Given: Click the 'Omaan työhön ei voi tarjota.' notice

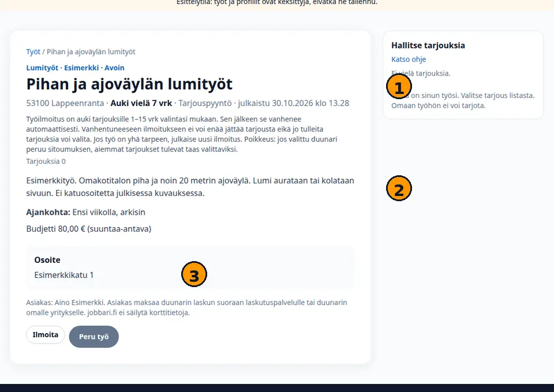Looking at the screenshot, I should pos(439,105).
